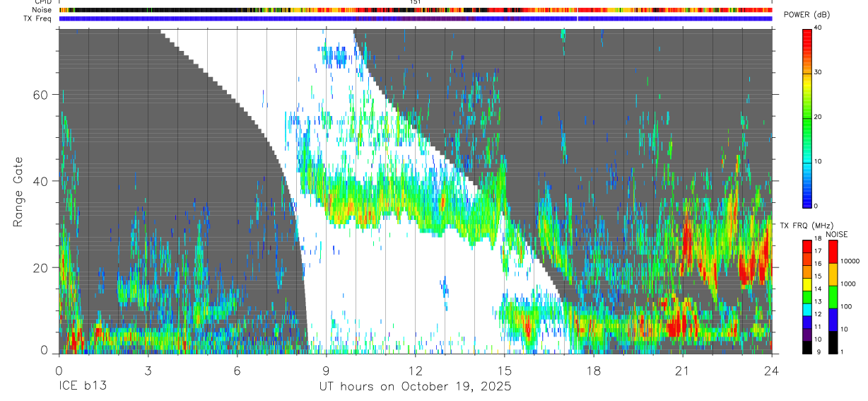Click the CPID value 151

tap(416, 2)
